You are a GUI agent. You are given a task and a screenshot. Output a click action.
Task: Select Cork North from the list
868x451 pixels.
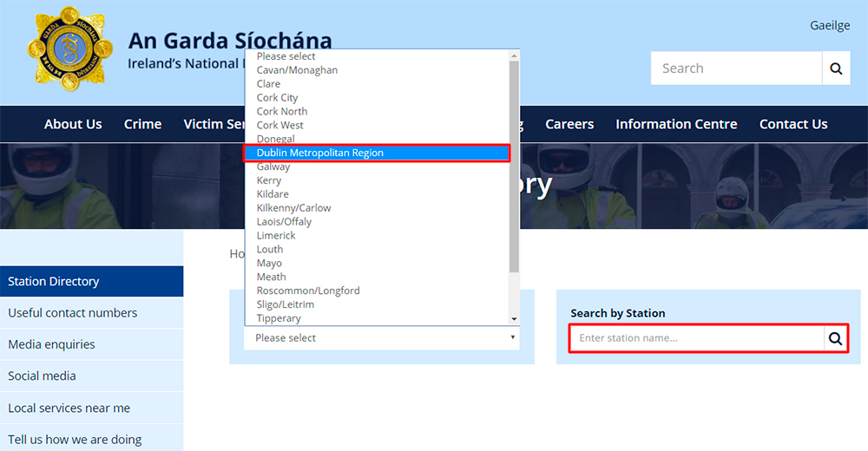377,111
